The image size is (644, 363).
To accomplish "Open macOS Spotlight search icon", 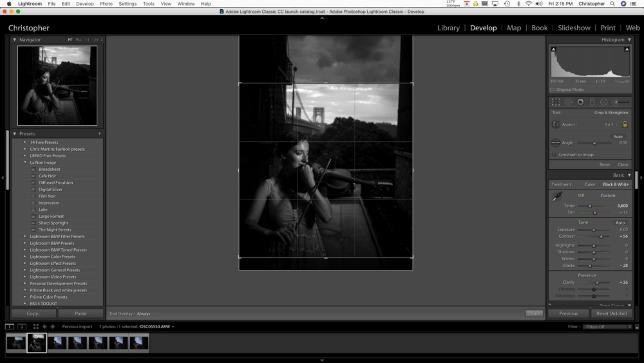I will (612, 4).
